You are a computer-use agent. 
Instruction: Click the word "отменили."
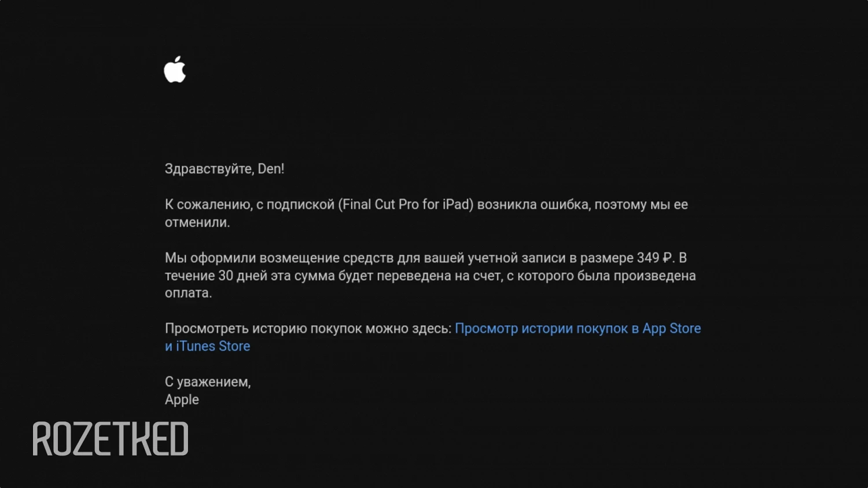tap(197, 222)
